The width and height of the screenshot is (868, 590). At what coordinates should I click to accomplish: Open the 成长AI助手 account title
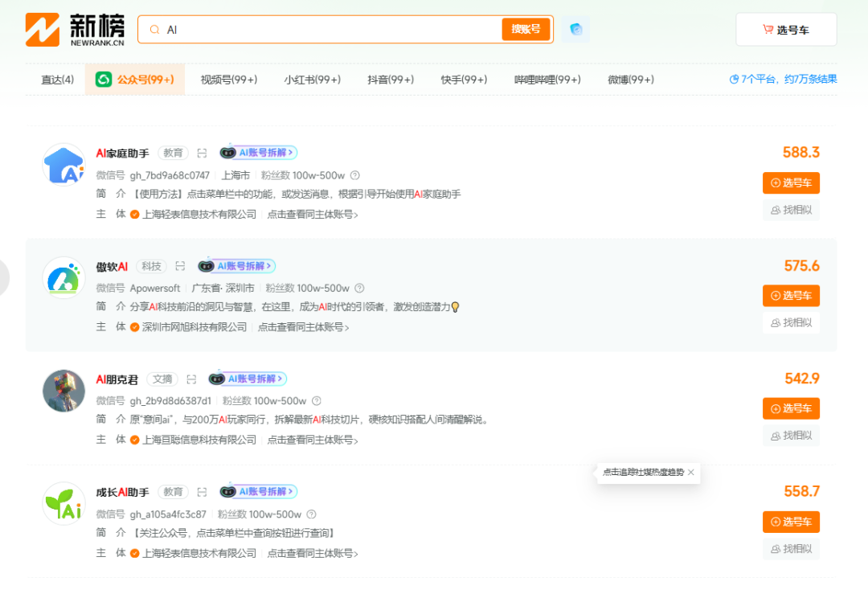pyautogui.click(x=122, y=493)
